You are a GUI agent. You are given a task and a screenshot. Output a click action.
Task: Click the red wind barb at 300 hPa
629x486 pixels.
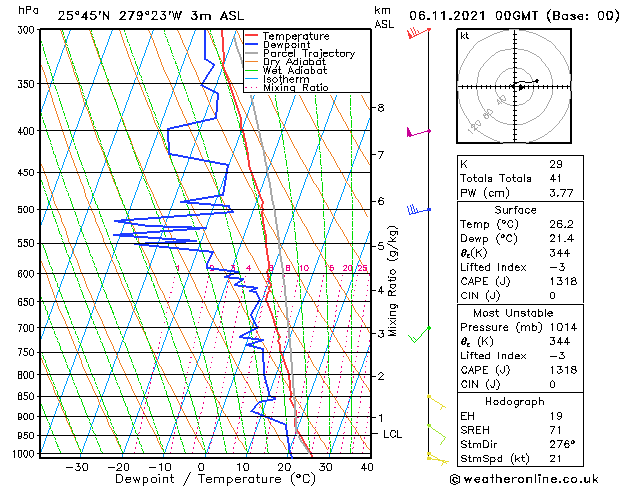coord(419,32)
